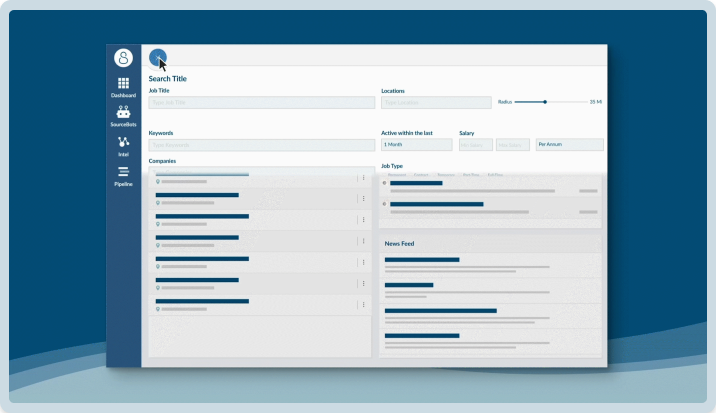This screenshot has height=413, width=716.
Task: Tick the Temporary job type checkbox
Action: pos(434,175)
